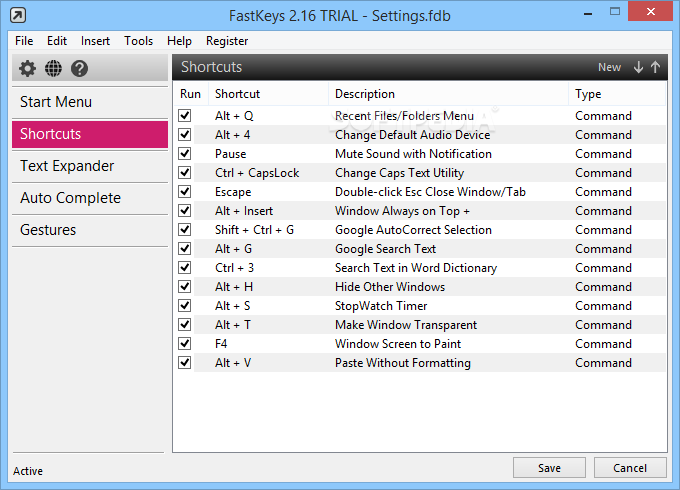Minimize the FastKeys window
The image size is (680, 490).
coord(588,13)
